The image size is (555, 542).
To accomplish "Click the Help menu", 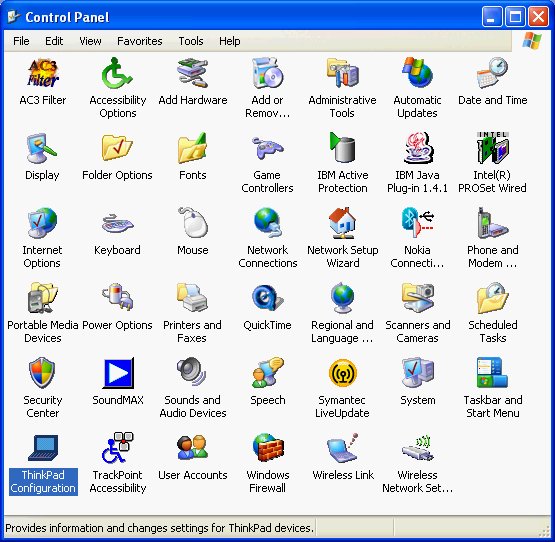I will 229,41.
